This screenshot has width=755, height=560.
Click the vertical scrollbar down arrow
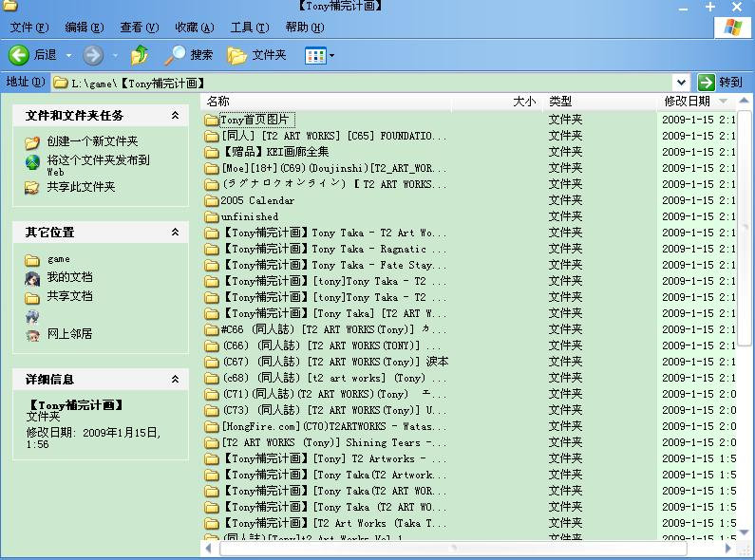(x=744, y=532)
